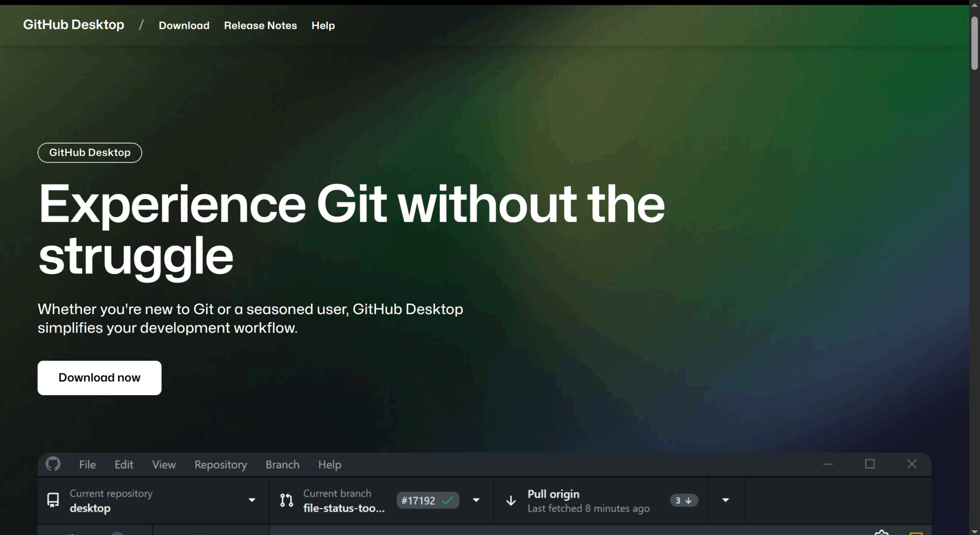Open the Current repository dropdown for desktop
Viewport: 980px width, 535px height.
click(x=252, y=500)
